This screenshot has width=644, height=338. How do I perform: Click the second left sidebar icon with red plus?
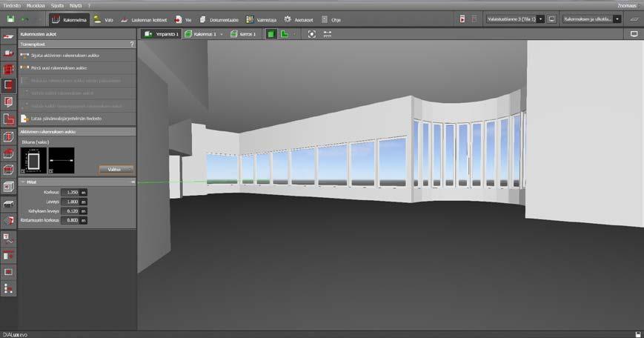[x=8, y=53]
